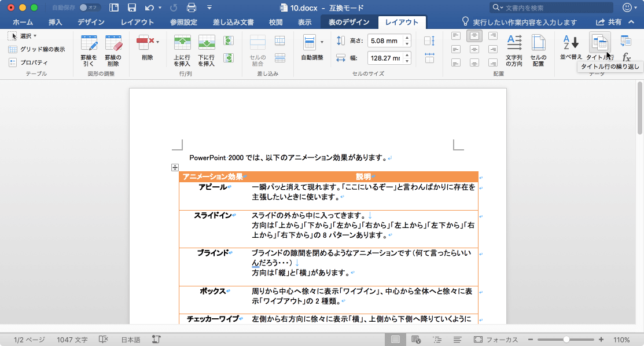Image resolution: width=644 pixels, height=346 pixels.
Task: Click the vertical scrollbar thumb
Action: (x=639, y=108)
